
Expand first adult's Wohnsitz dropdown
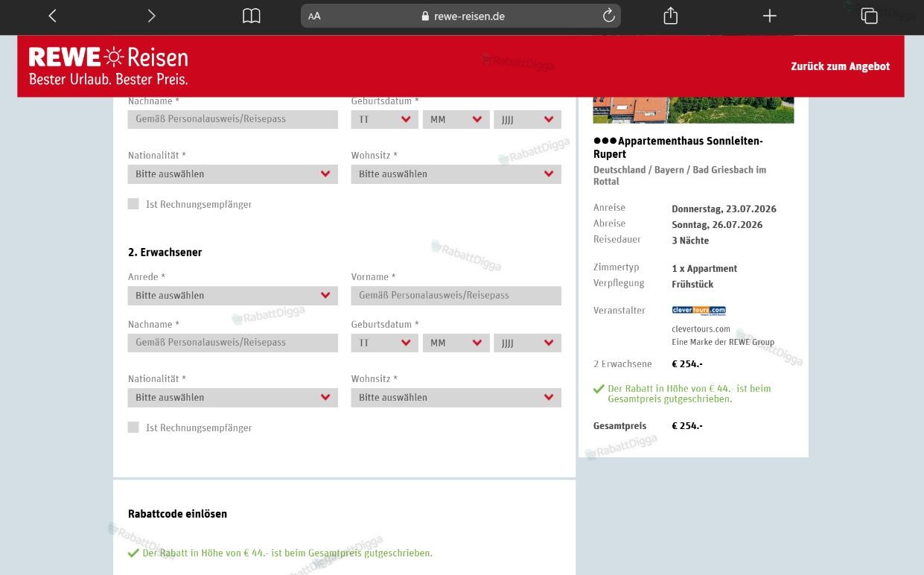click(456, 174)
